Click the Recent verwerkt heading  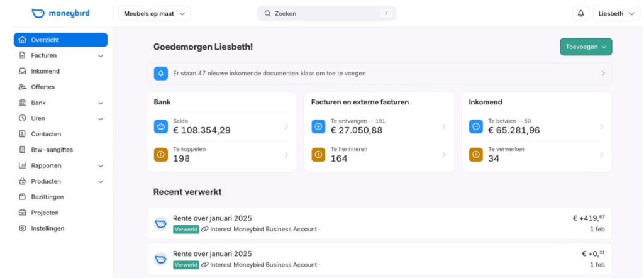[x=187, y=192]
